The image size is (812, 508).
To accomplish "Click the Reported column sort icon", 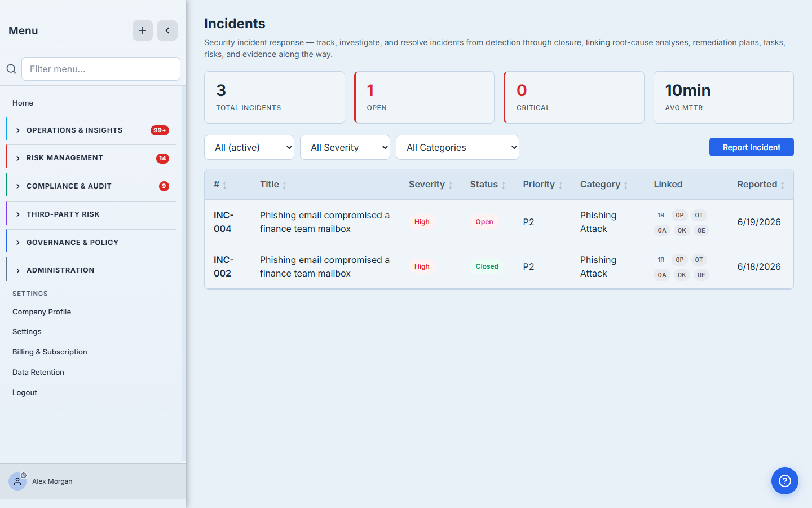I will pos(782,185).
